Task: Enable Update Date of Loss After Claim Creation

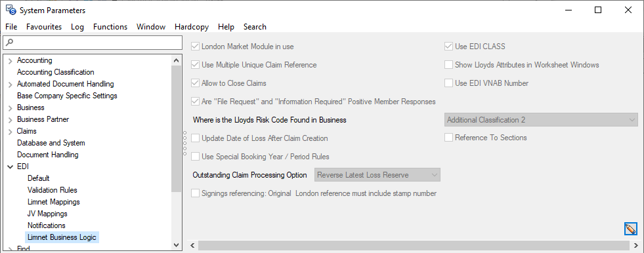Action: pyautogui.click(x=195, y=138)
